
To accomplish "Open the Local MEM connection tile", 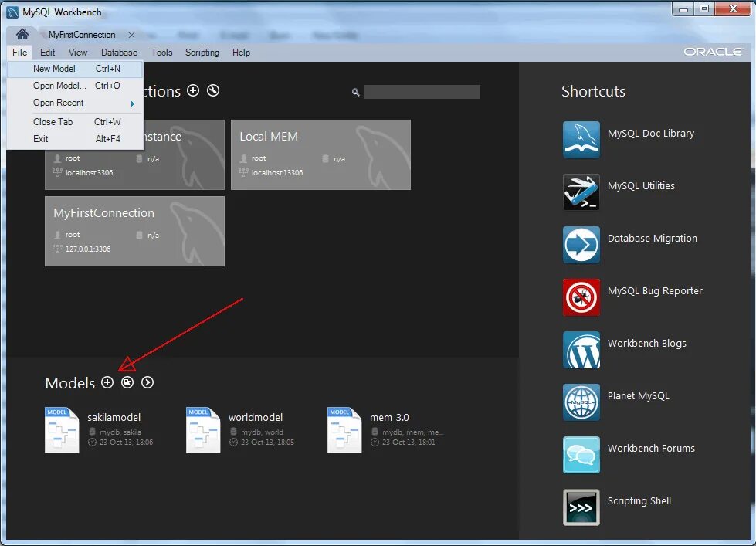I will pyautogui.click(x=320, y=154).
